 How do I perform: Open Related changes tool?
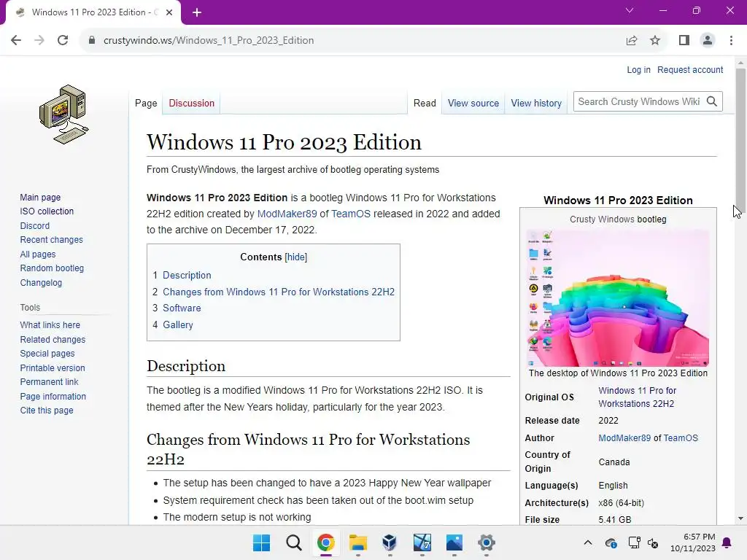53,340
